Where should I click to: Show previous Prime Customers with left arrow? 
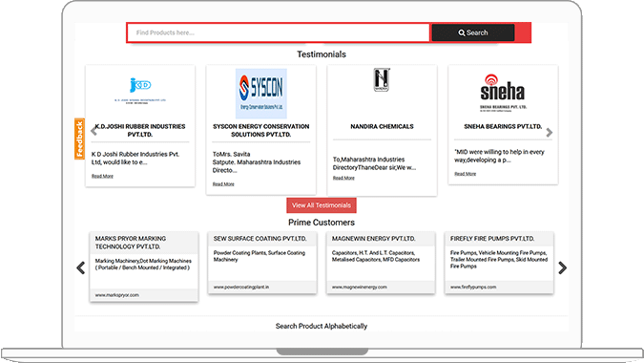click(x=81, y=268)
